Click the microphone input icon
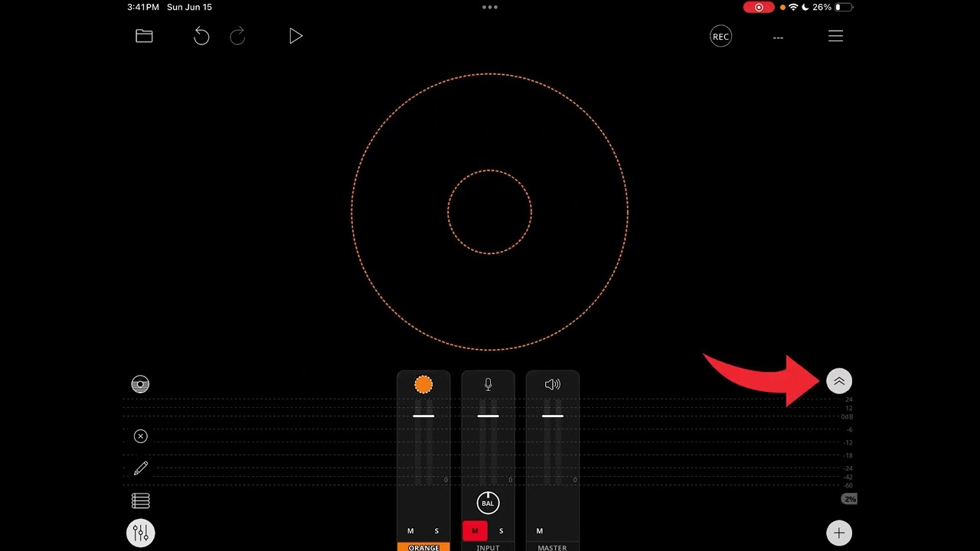Screen dimensions: 980x551 [x=488, y=384]
